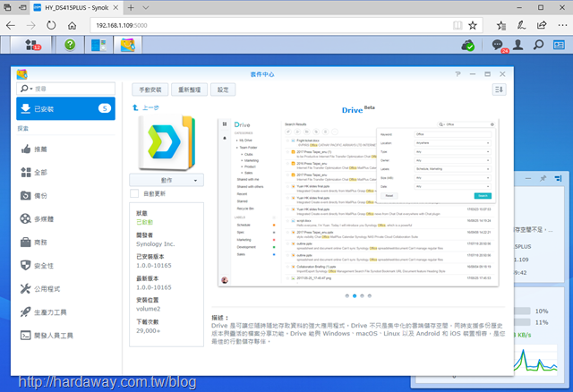Click widget panel dock icon
573x392 pixels.
558,178
